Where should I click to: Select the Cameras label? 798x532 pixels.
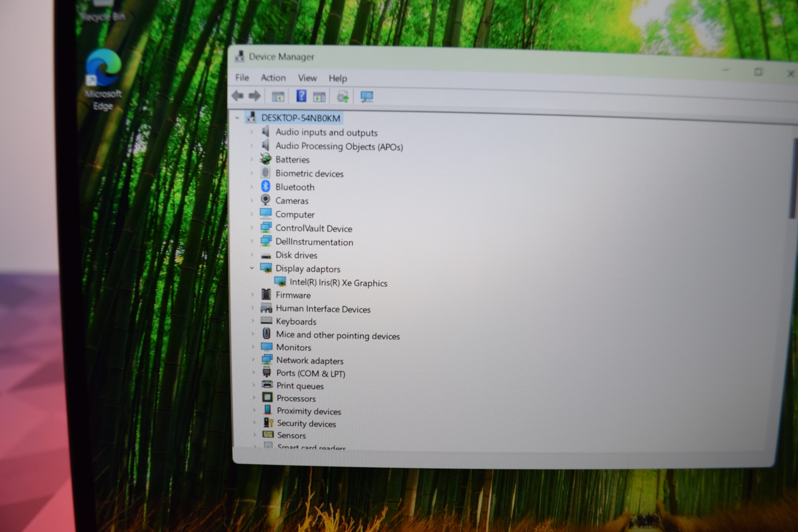[x=292, y=200]
